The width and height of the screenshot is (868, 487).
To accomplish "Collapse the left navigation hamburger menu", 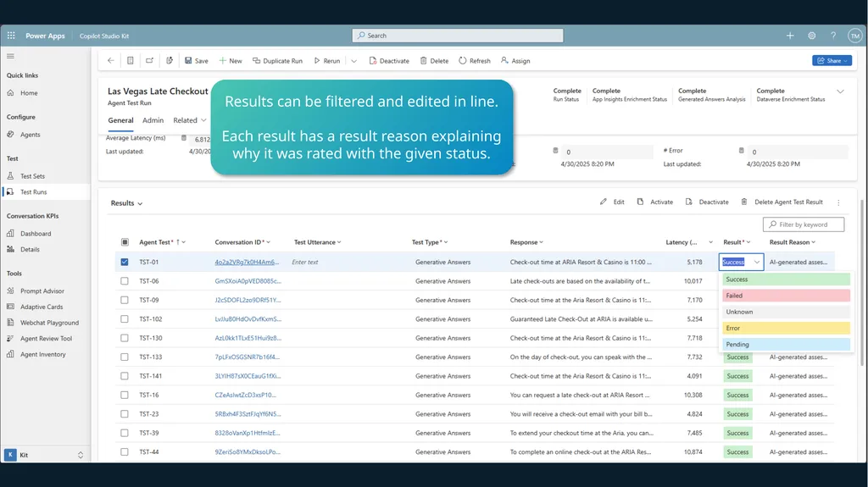I will coord(10,56).
